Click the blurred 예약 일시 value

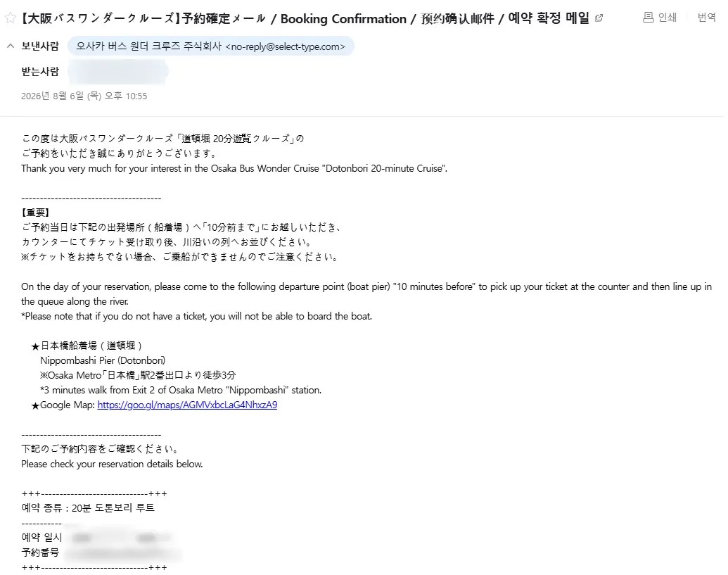[121, 538]
